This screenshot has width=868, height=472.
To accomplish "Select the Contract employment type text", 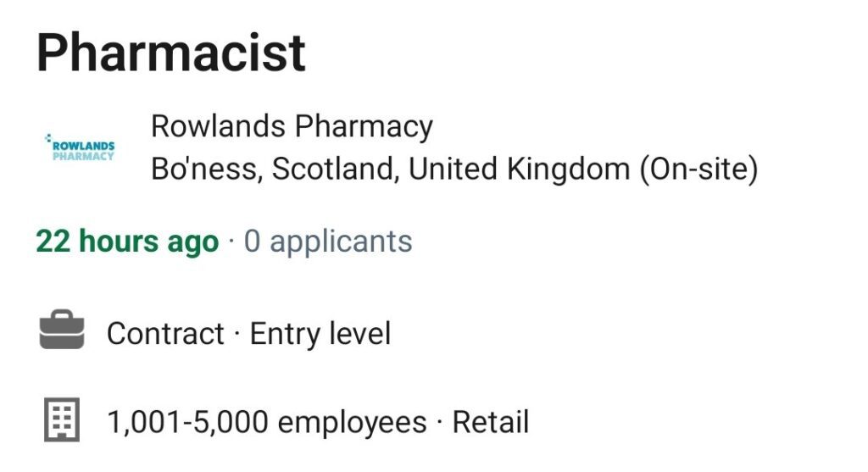I will pos(165,334).
